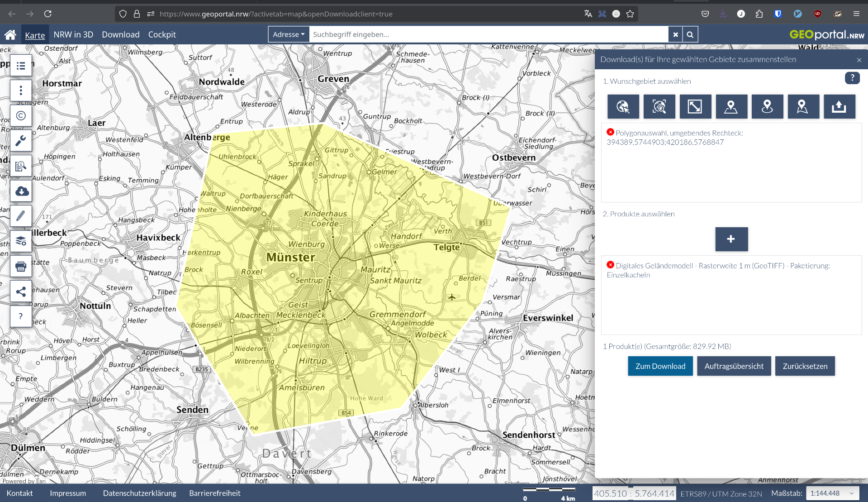Select the polygon area marker tool
This screenshot has width=868, height=502.
pyautogui.click(x=731, y=107)
